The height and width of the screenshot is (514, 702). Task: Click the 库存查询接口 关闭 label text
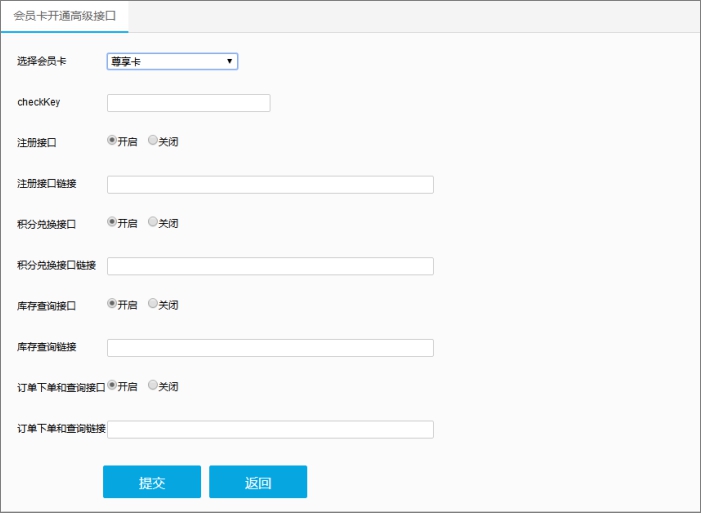point(169,305)
